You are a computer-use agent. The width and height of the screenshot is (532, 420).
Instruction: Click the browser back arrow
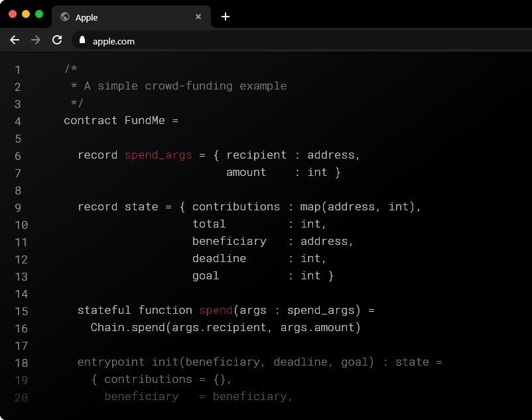(15, 40)
